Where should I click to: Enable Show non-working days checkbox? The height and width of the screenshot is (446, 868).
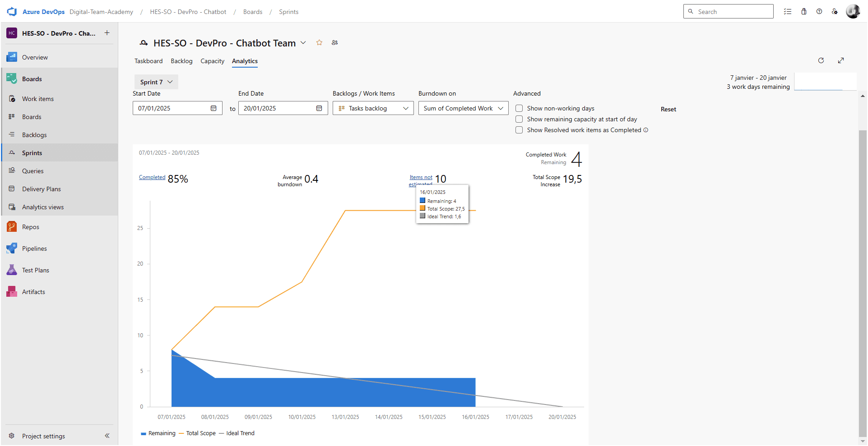coord(519,108)
